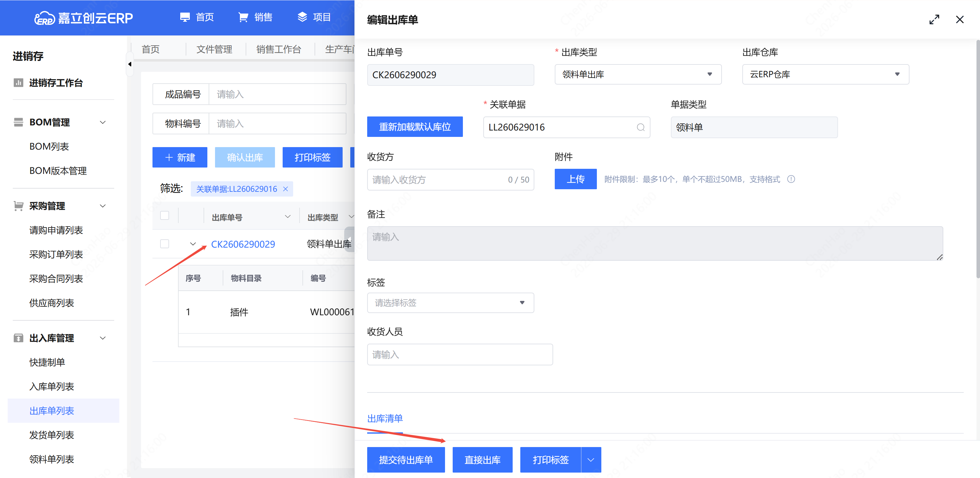Click 打印标签 in the list toolbar
This screenshot has width=980, height=478.
(312, 157)
